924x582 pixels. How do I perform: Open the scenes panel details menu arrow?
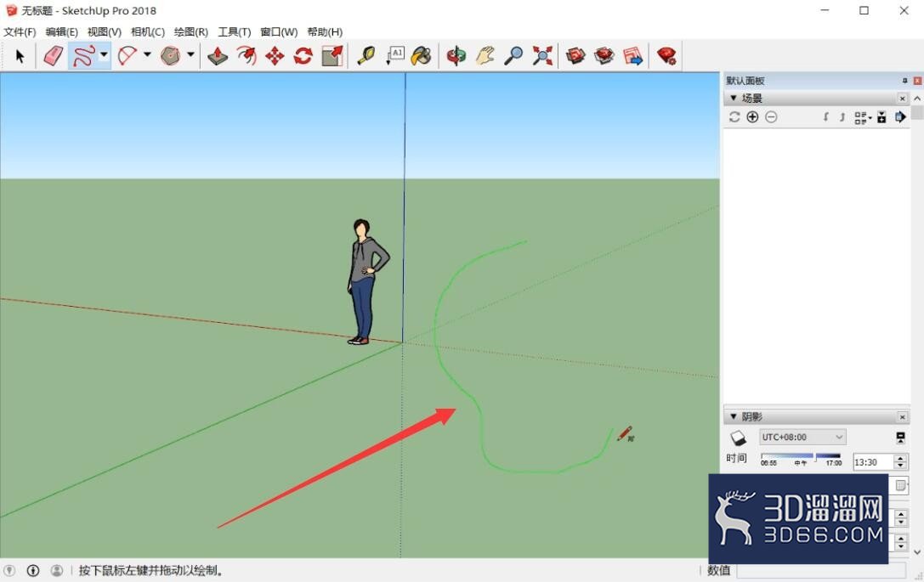(x=900, y=117)
